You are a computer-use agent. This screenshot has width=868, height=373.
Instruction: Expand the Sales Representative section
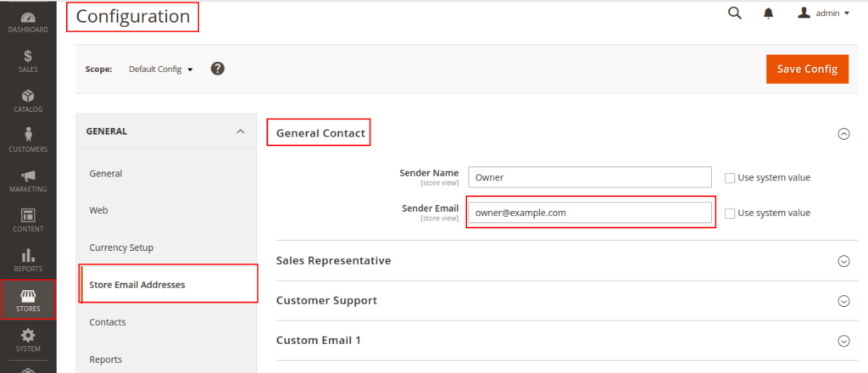click(x=843, y=261)
